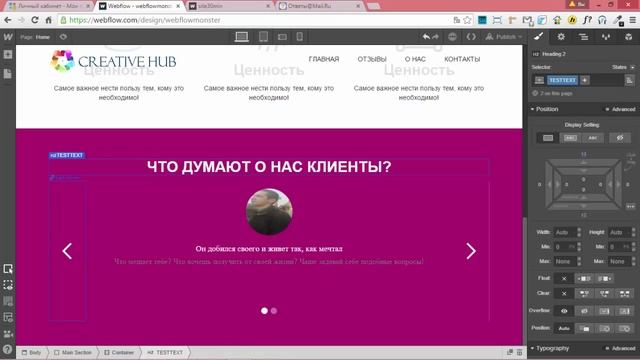The image size is (640, 360).
Task: Open the Interactions tab
Action: [606, 37]
